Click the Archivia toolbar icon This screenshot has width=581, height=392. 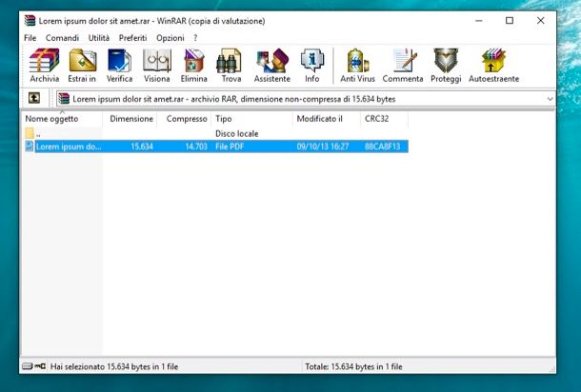(44, 65)
